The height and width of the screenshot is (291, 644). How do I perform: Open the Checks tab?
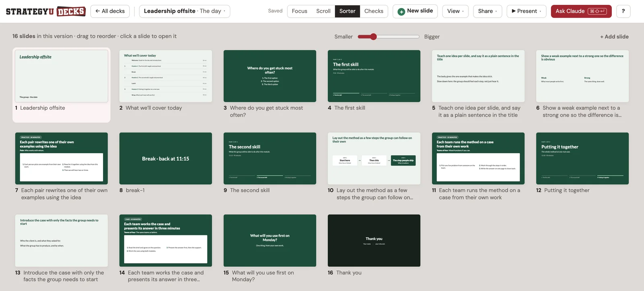coord(374,11)
